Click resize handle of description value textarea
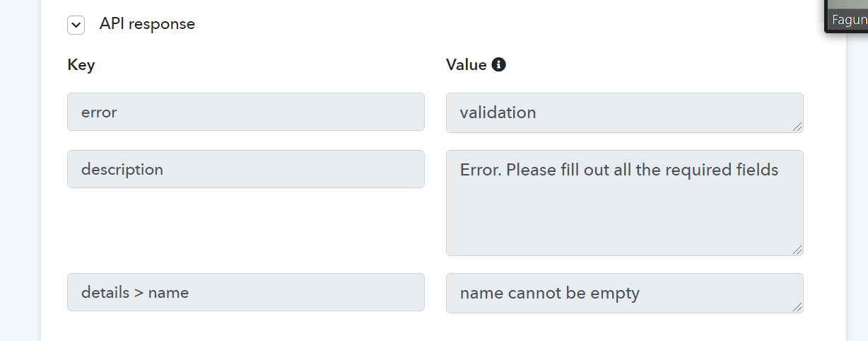 pos(797,249)
